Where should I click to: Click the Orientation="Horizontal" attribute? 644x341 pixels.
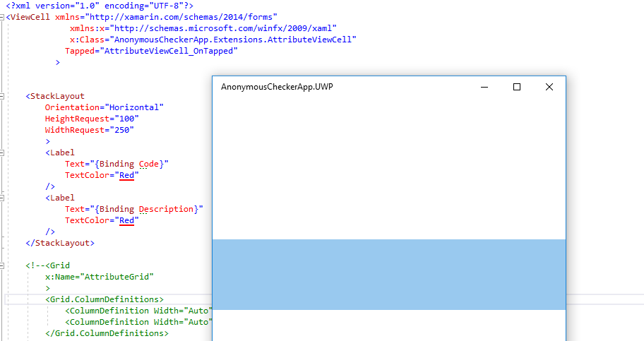[x=105, y=107]
